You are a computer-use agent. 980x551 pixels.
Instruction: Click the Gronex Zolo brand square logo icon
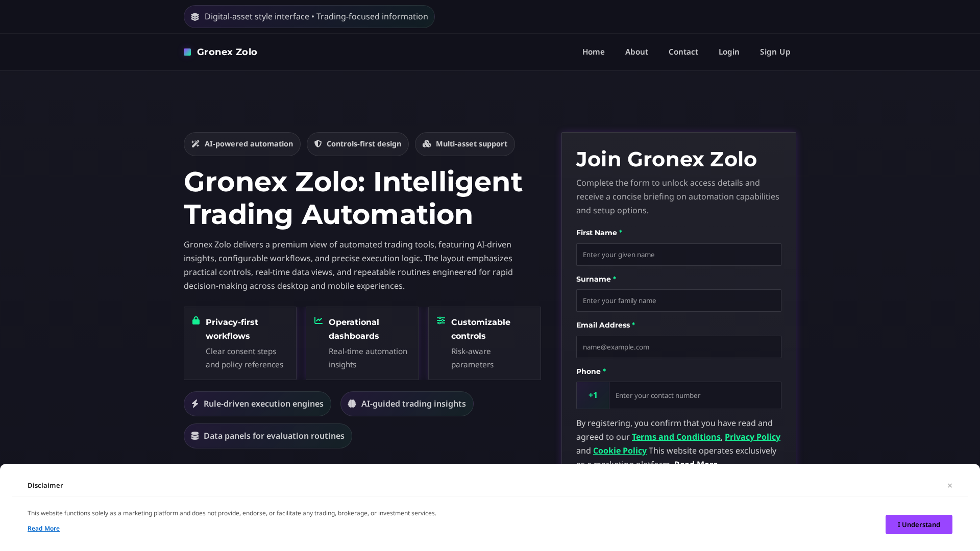coord(187,52)
